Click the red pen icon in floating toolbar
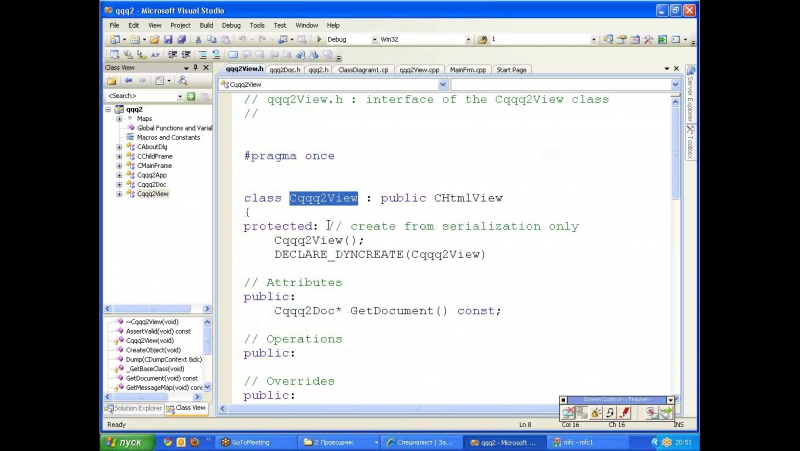The image size is (800, 451). [x=625, y=412]
